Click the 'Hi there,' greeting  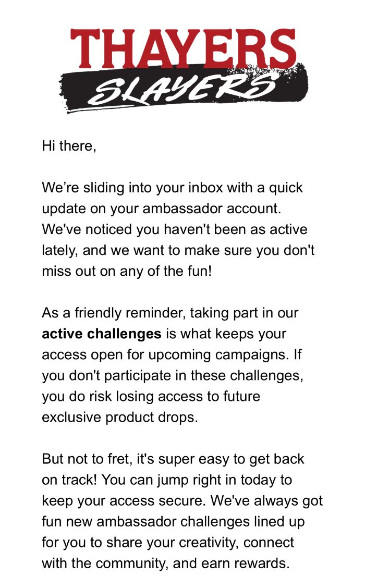point(69,146)
